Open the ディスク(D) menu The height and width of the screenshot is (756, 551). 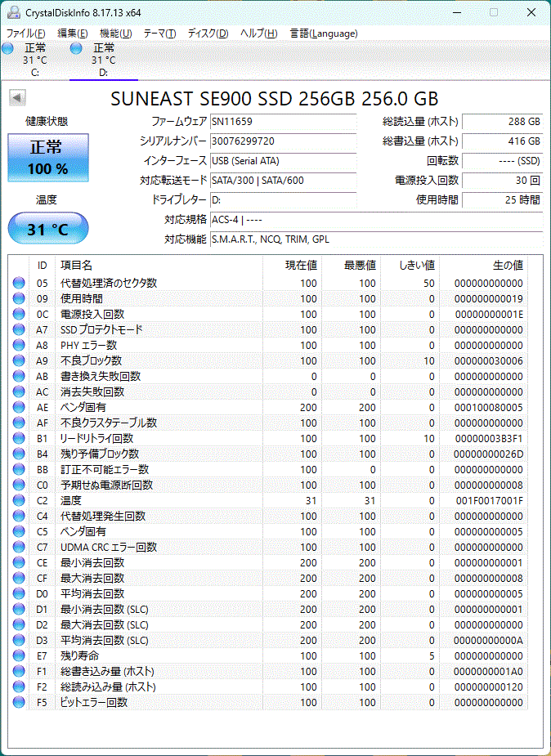coord(208,34)
